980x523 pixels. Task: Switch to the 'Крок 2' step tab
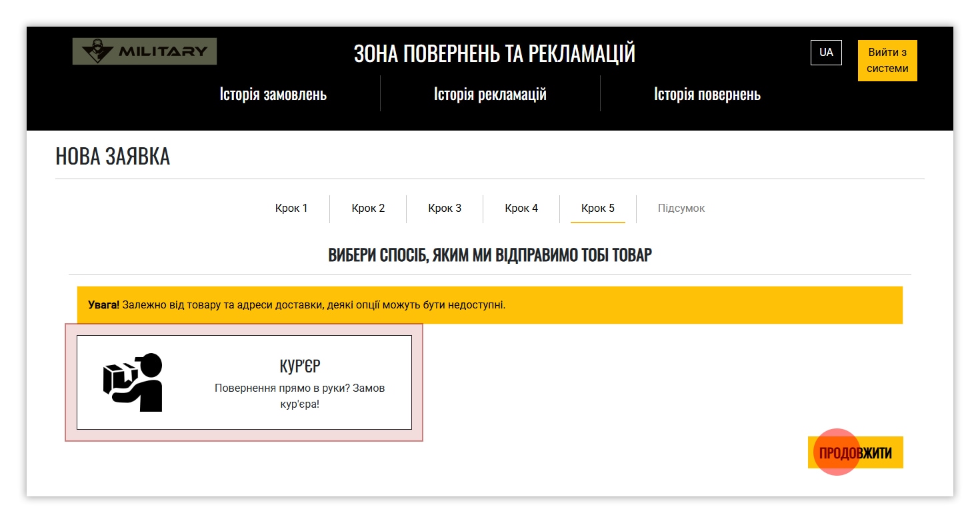(x=368, y=209)
